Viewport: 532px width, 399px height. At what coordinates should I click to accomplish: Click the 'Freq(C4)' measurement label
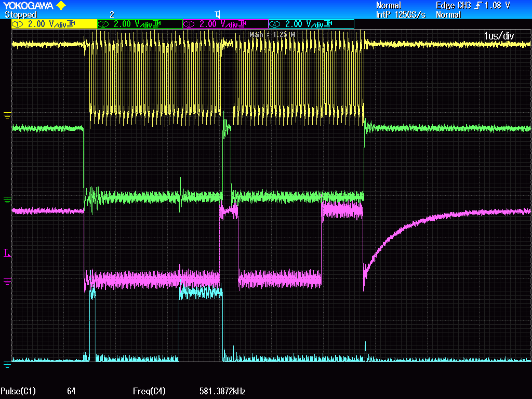pyautogui.click(x=149, y=391)
